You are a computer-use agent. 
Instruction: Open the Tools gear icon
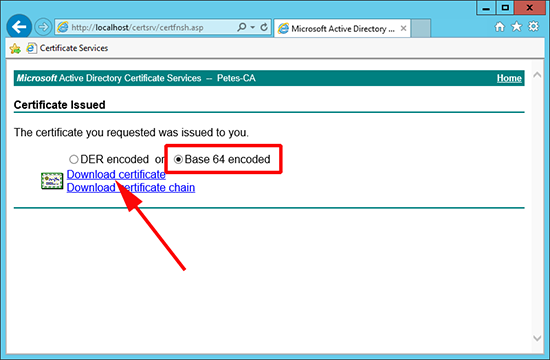[534, 27]
